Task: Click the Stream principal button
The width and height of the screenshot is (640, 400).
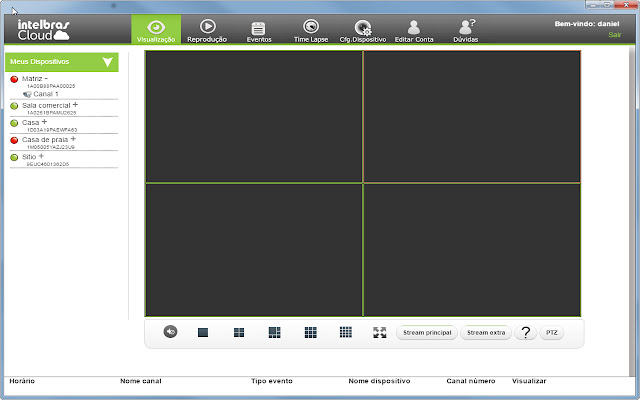Action: point(426,332)
